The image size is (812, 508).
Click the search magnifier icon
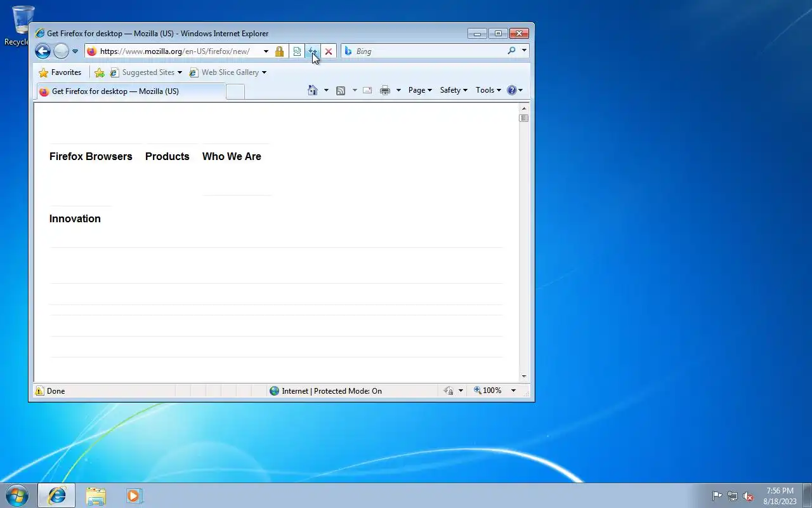tap(511, 51)
